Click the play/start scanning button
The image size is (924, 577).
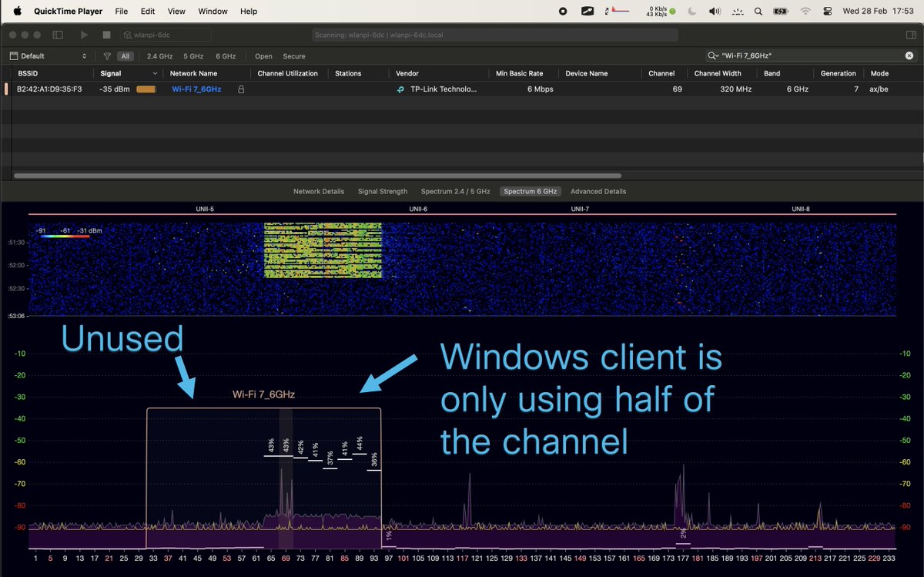pos(84,35)
